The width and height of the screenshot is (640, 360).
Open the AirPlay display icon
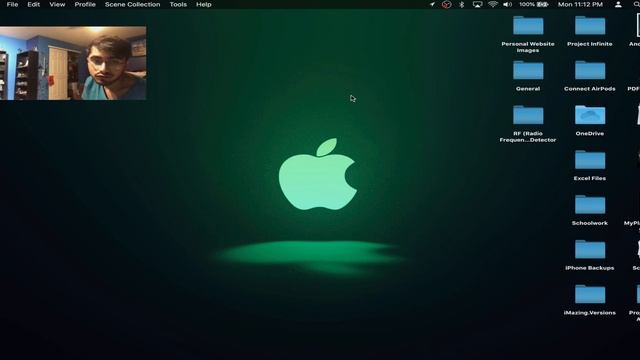point(477,4)
